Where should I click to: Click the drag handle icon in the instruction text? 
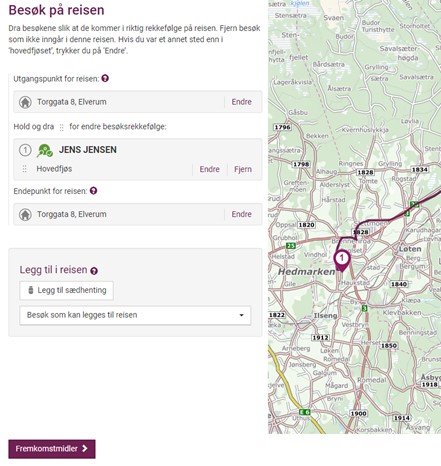click(61, 127)
